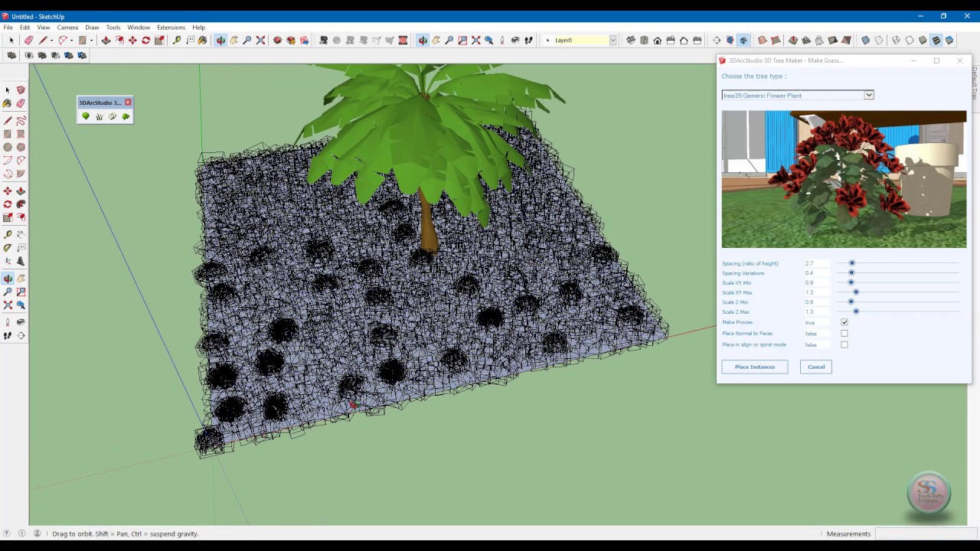Close the 3DArcStudio floating toolbar
The width and height of the screenshot is (980, 551).
[x=128, y=102]
